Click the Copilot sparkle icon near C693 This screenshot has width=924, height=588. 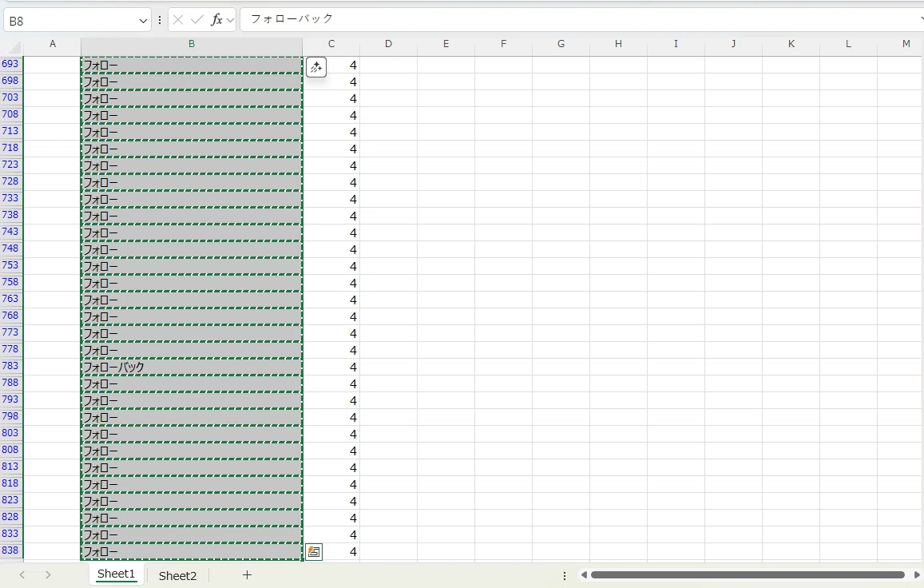click(316, 67)
